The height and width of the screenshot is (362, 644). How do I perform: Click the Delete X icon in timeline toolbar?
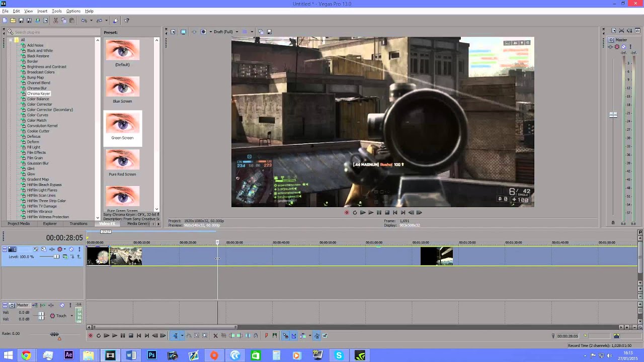[216, 335]
